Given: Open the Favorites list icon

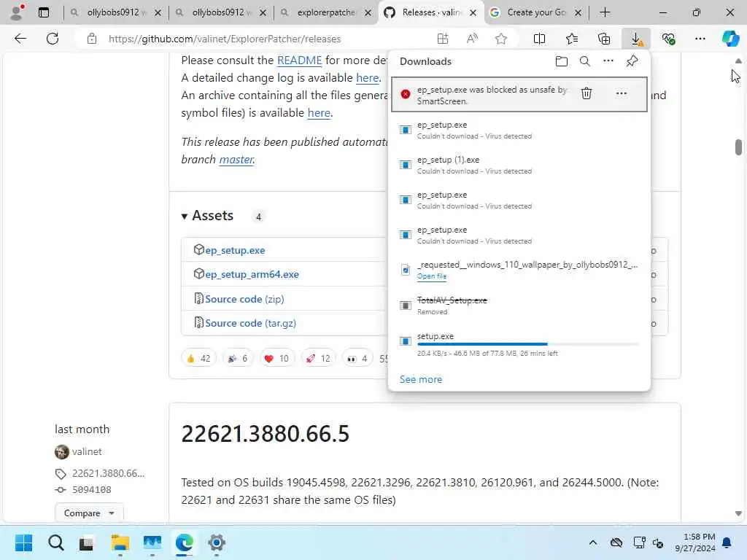Looking at the screenshot, I should coord(572,39).
